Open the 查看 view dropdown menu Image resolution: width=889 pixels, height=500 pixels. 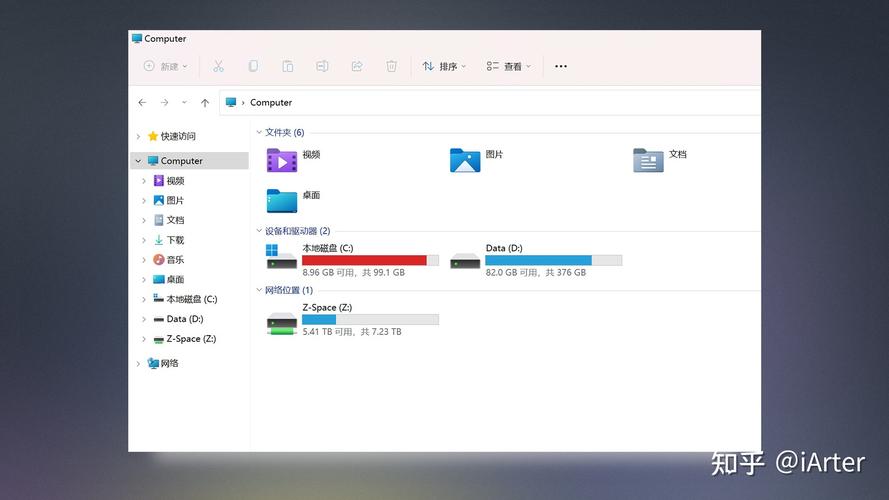tap(509, 66)
